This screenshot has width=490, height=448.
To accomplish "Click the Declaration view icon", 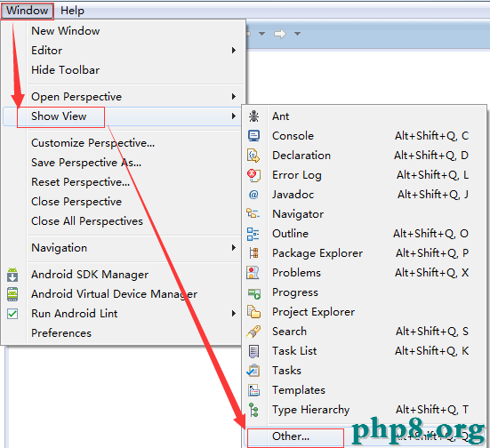I will pos(253,156).
